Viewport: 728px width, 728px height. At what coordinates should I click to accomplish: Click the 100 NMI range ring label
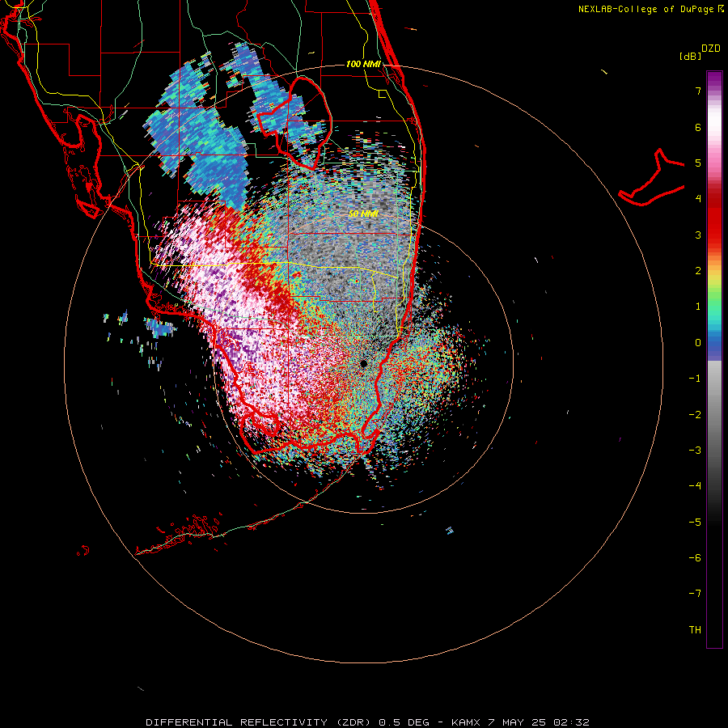click(x=363, y=64)
